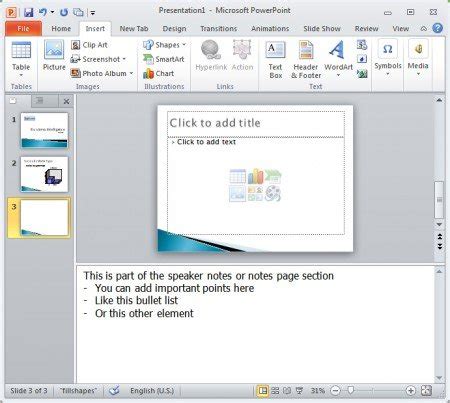Expand the Screenshot dropdown arrow
The width and height of the screenshot is (450, 403).
(x=124, y=59)
